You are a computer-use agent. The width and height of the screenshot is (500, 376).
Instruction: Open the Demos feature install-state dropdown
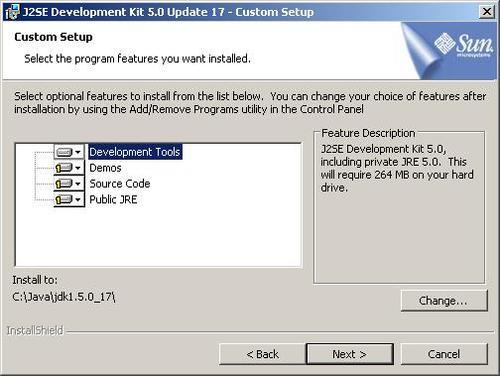pos(69,168)
